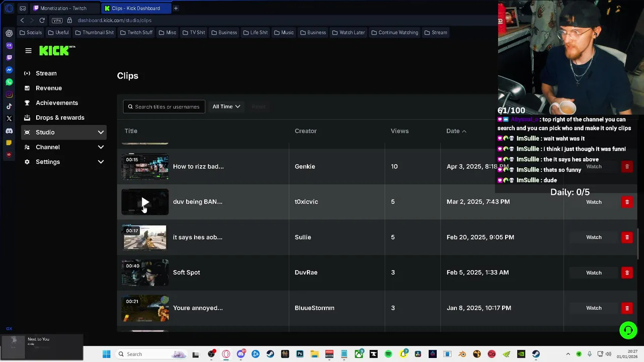Screen dimensions: 644x362
Task: Go back with the browser back arrow
Action: tap(22, 20)
